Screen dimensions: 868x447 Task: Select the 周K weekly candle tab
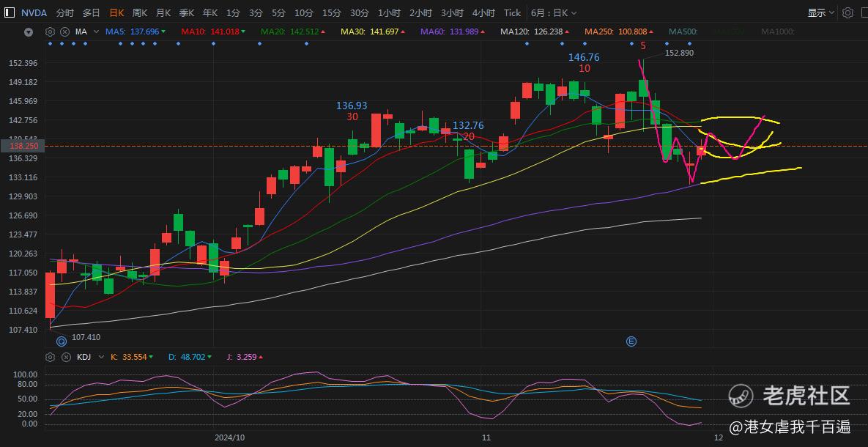[x=140, y=12]
